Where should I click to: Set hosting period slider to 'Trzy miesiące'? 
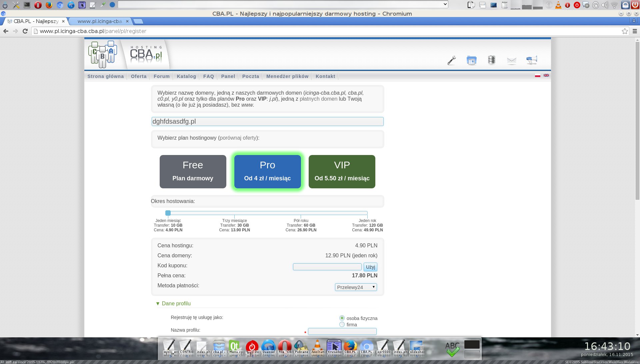pos(234,213)
